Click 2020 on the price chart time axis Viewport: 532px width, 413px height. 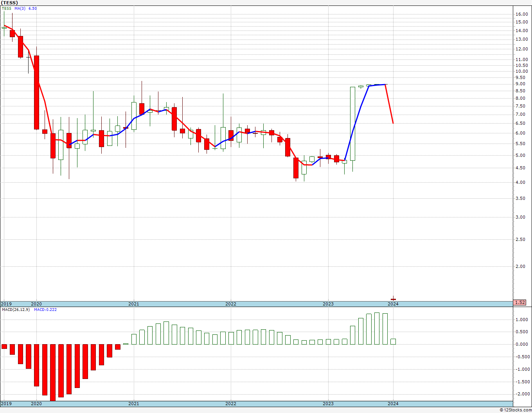36,304
